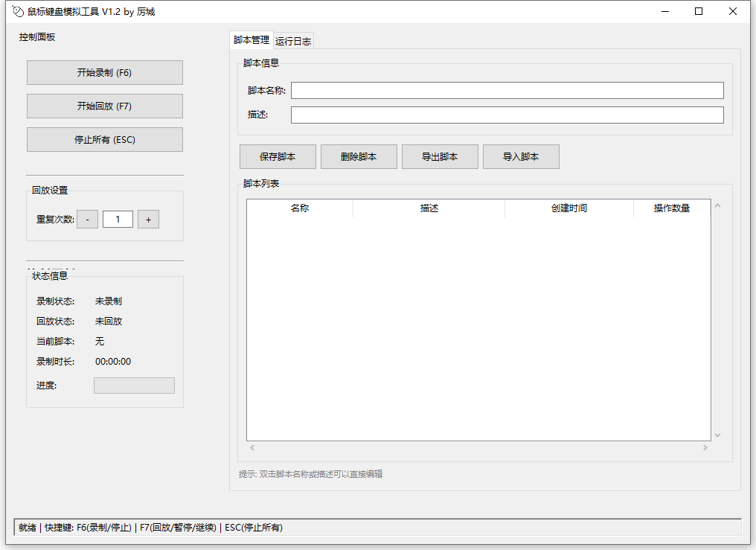Viewport: 756px width, 550px height.
Task: Import a script via 导入脚本
Action: click(x=521, y=156)
